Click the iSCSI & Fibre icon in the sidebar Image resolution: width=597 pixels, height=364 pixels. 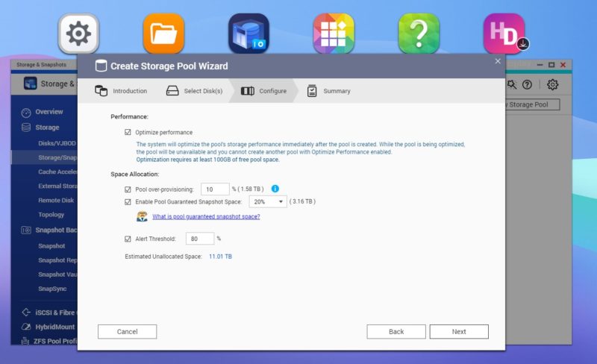tap(26, 313)
